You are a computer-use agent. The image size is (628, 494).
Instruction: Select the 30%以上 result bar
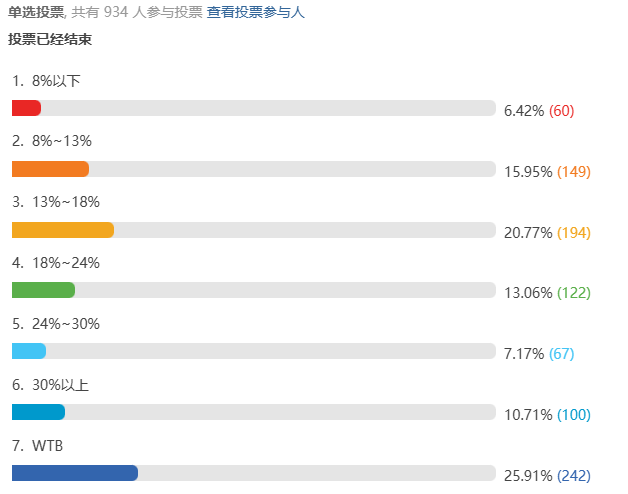(x=39, y=412)
